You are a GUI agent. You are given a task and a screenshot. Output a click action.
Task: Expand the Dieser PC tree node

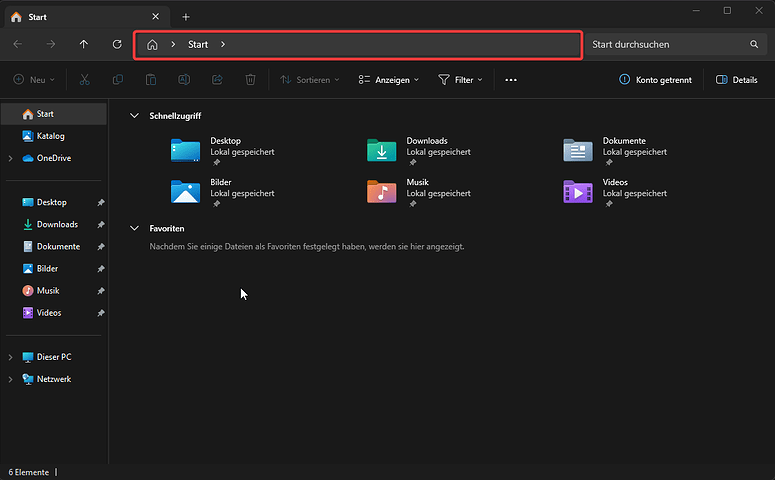pos(11,357)
